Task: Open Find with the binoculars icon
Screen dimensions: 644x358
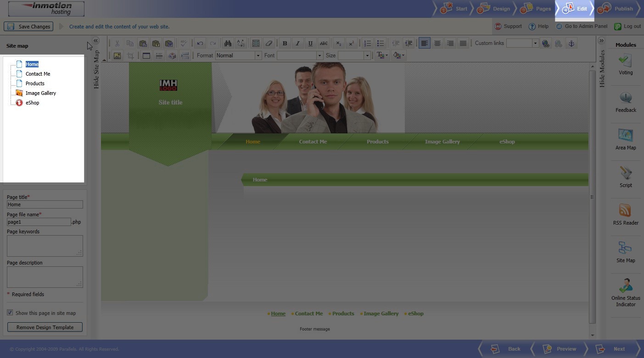Action: (x=228, y=43)
